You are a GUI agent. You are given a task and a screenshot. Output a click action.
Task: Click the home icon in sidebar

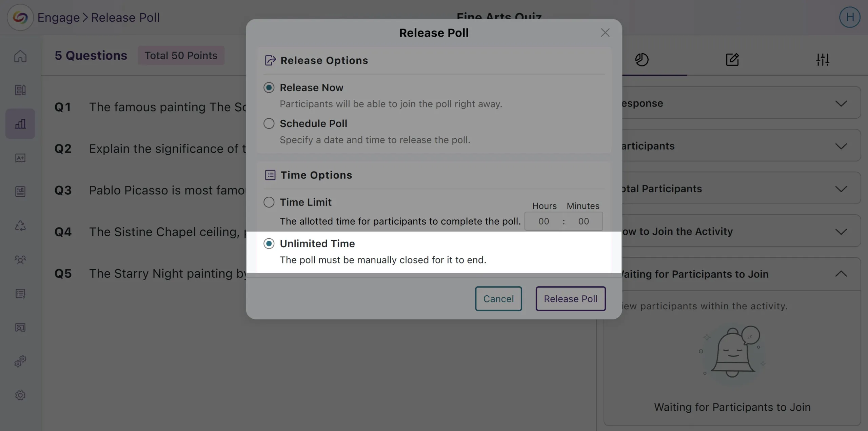(x=20, y=56)
